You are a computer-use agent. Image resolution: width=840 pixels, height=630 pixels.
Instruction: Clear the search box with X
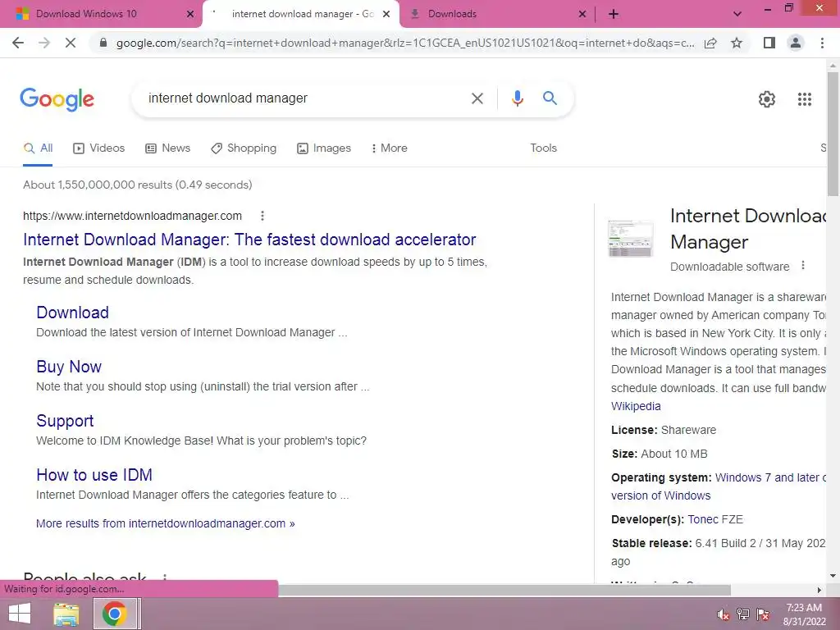click(477, 98)
